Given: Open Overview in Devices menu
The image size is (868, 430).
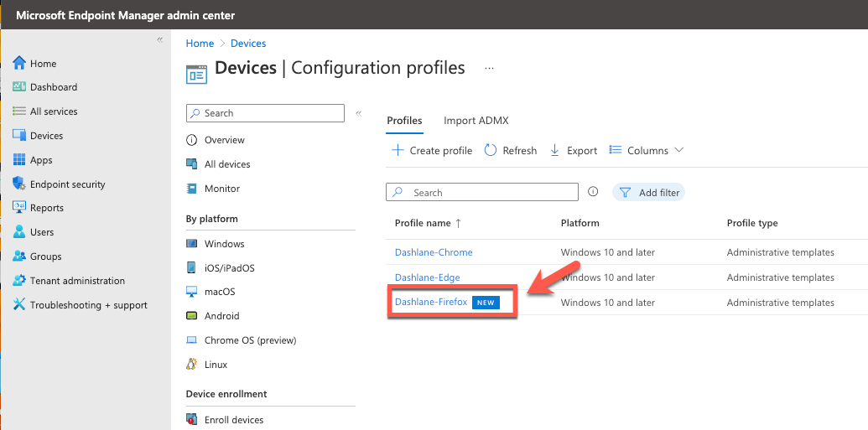Looking at the screenshot, I should tap(225, 140).
